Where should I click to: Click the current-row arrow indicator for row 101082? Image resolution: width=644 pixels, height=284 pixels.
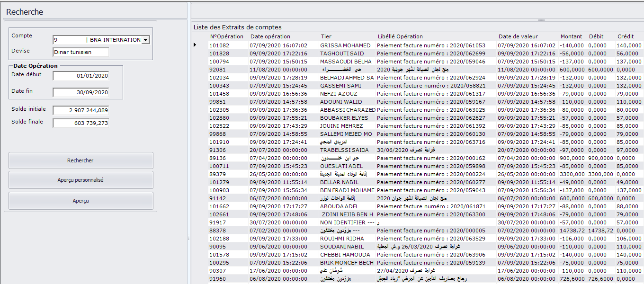tap(195, 45)
